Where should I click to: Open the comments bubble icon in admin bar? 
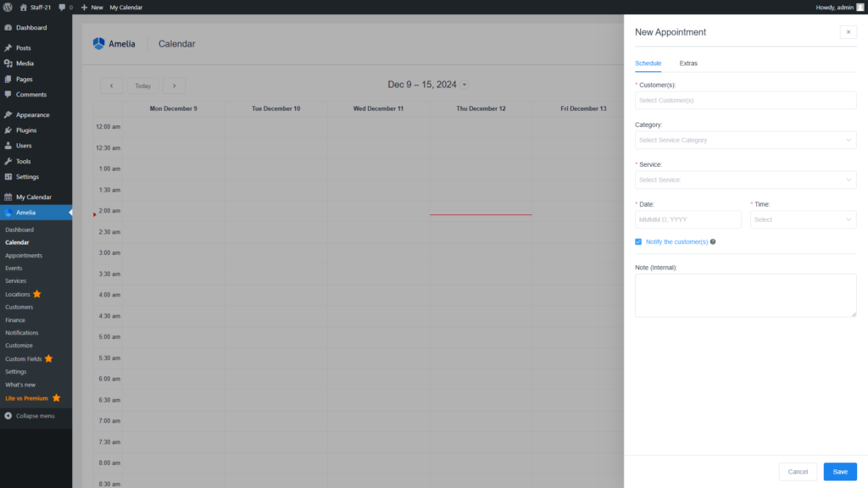click(61, 7)
